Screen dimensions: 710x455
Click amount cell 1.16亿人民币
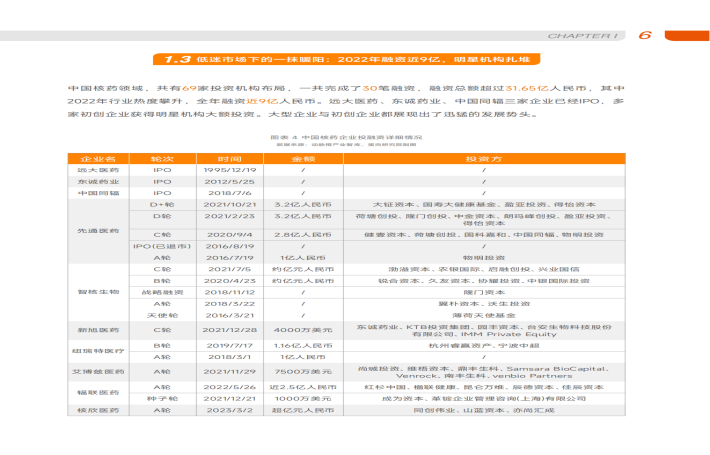(x=303, y=345)
